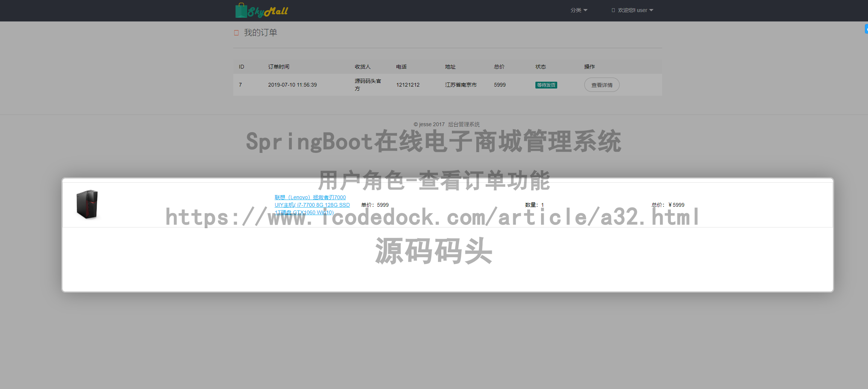Click the jesse 2017 copyright text
Image resolution: width=868 pixels, height=389 pixels.
[429, 124]
